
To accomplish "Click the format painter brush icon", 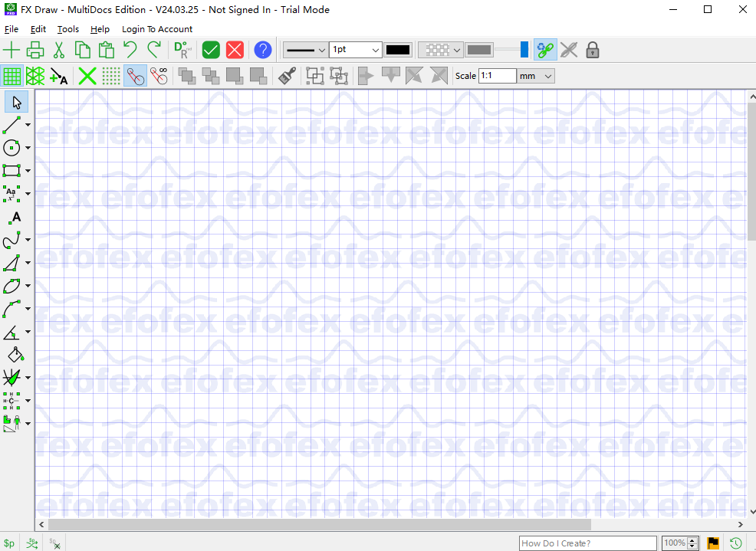I will click(288, 76).
